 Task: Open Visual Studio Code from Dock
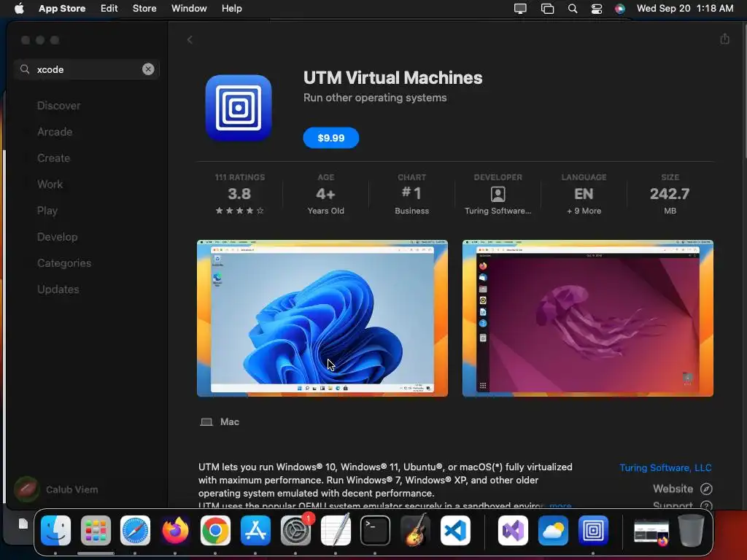455,530
